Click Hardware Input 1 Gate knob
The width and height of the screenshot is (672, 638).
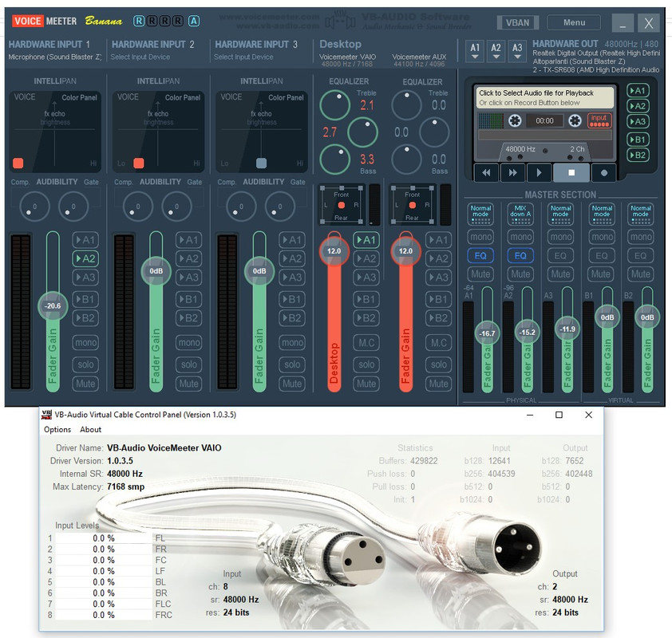point(73,207)
